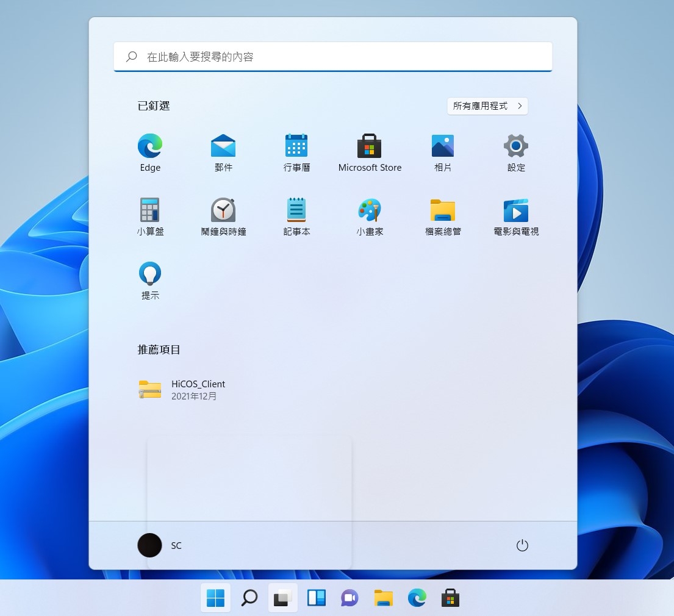This screenshot has height=616, width=674.
Task: Open the Widgets panel from taskbar
Action: 316,598
